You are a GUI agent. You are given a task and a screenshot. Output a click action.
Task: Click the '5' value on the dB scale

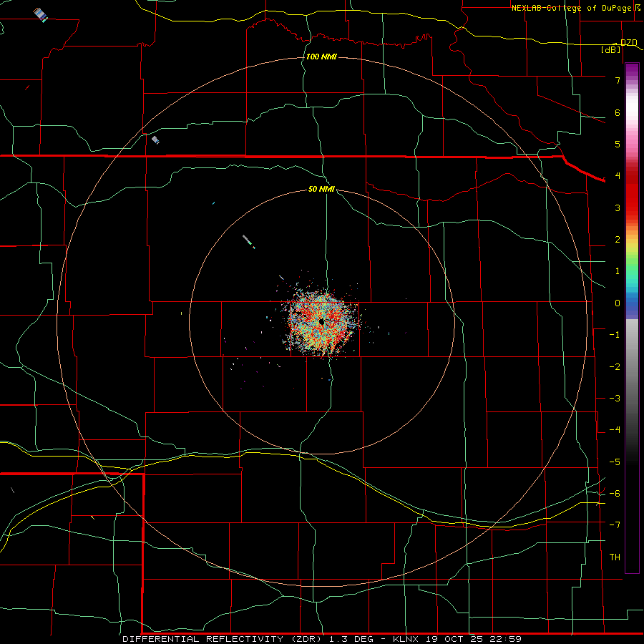(618, 144)
